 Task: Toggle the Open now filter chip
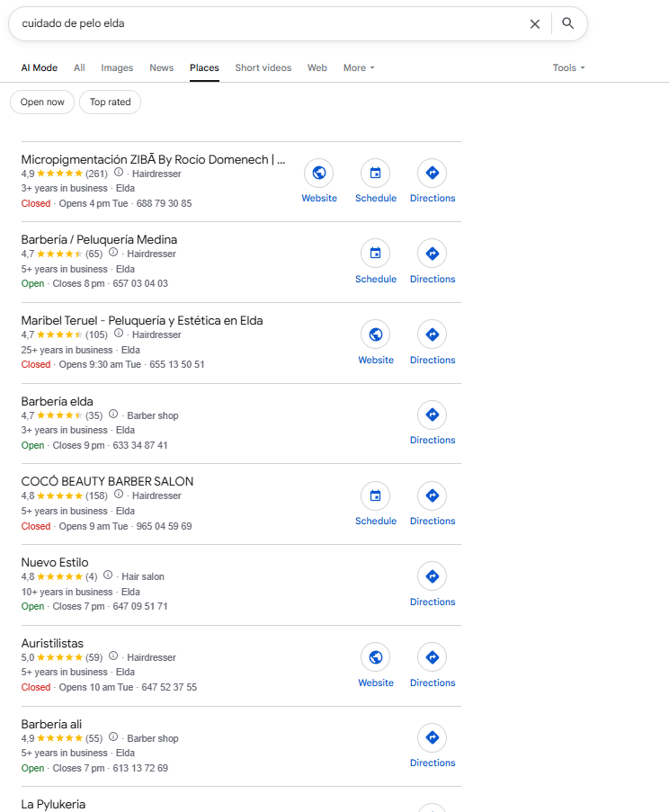[42, 102]
